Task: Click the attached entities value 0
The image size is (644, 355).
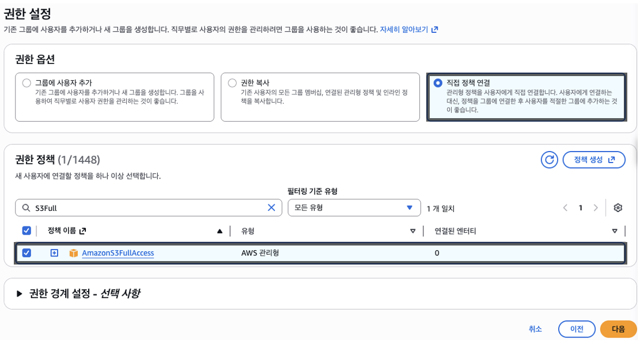Action: click(x=437, y=253)
